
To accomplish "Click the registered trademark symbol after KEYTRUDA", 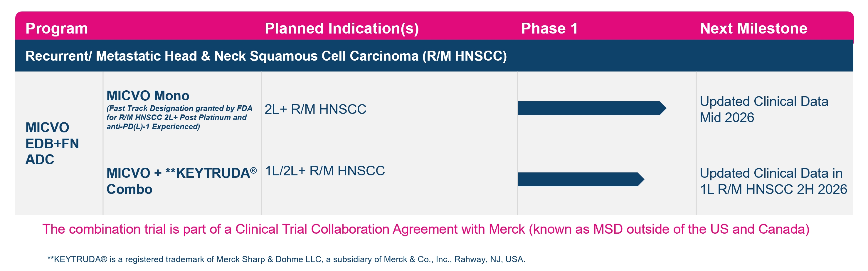I will 253,170.
